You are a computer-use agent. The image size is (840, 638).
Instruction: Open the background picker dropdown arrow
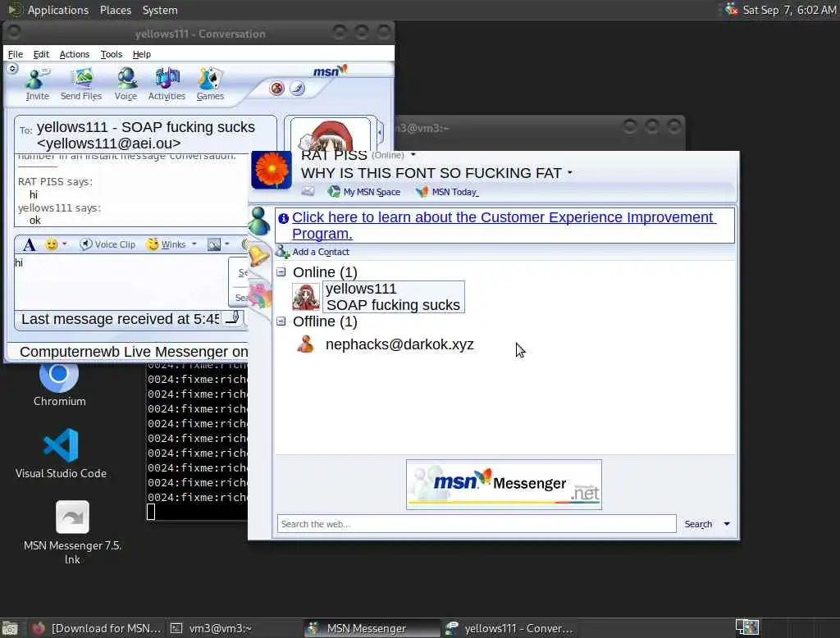(228, 244)
